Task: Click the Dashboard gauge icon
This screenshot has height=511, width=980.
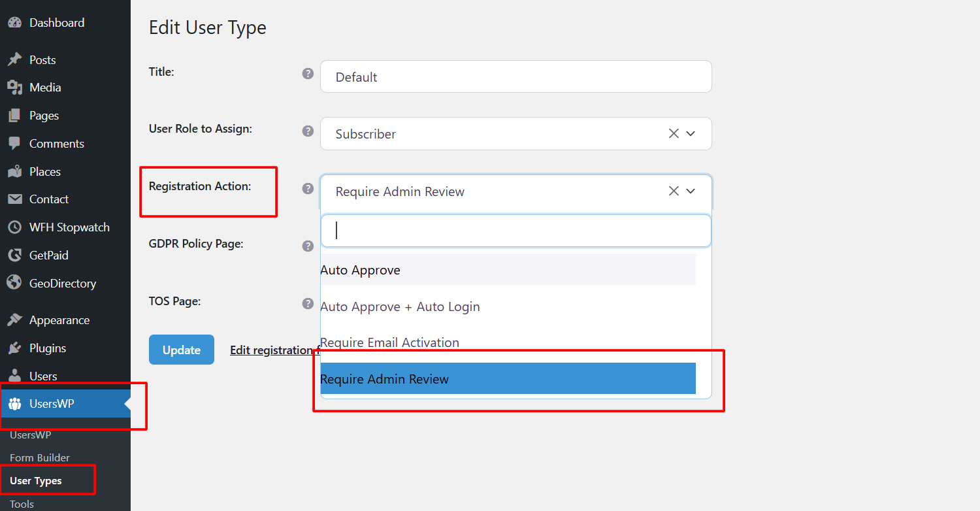Action: (x=14, y=23)
